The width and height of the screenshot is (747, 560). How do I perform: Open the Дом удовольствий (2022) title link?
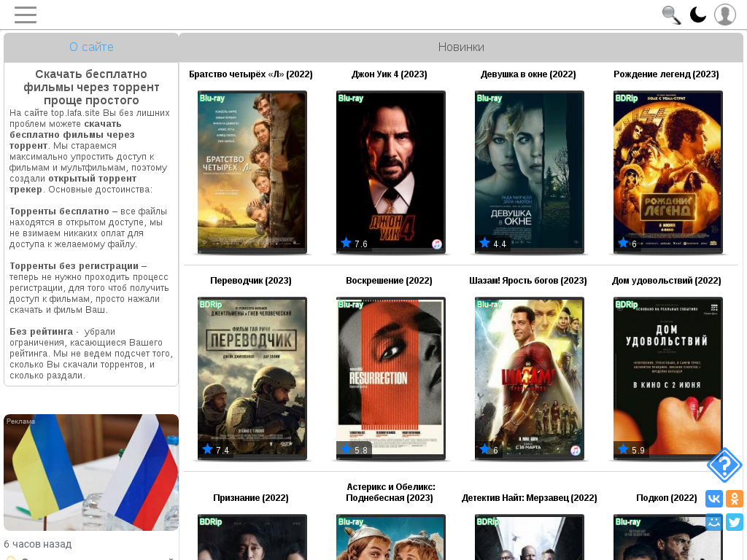(667, 281)
